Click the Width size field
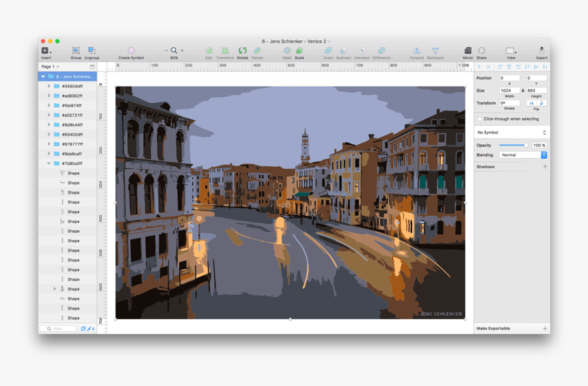This screenshot has height=386, width=588. click(x=509, y=90)
